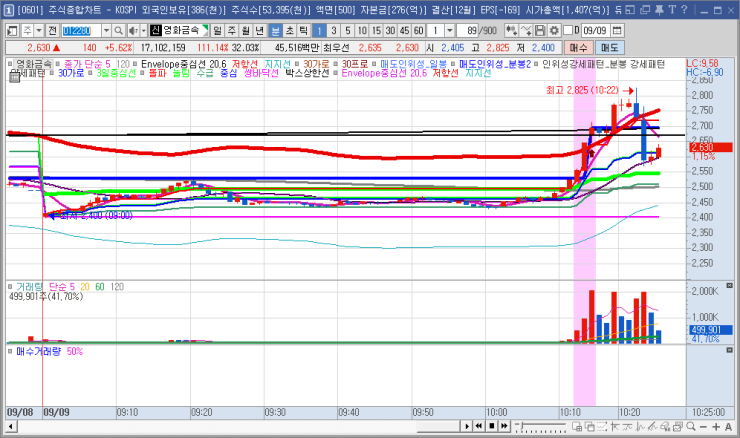
Task: Click the bottom bar chart table view icon
Action: tap(577, 427)
